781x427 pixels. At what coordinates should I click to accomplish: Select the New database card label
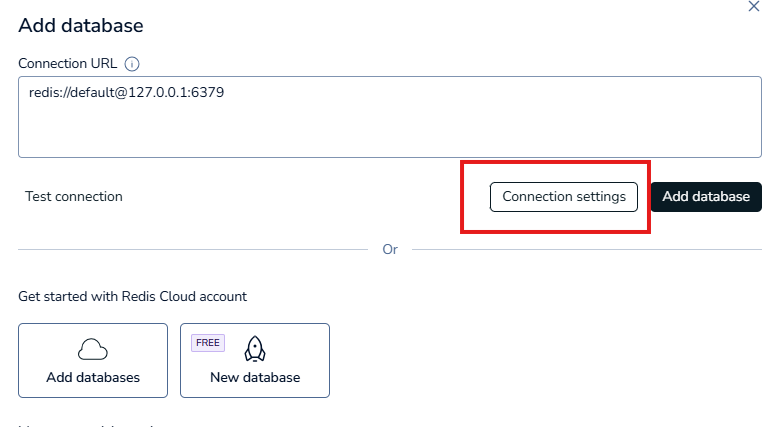coord(255,378)
